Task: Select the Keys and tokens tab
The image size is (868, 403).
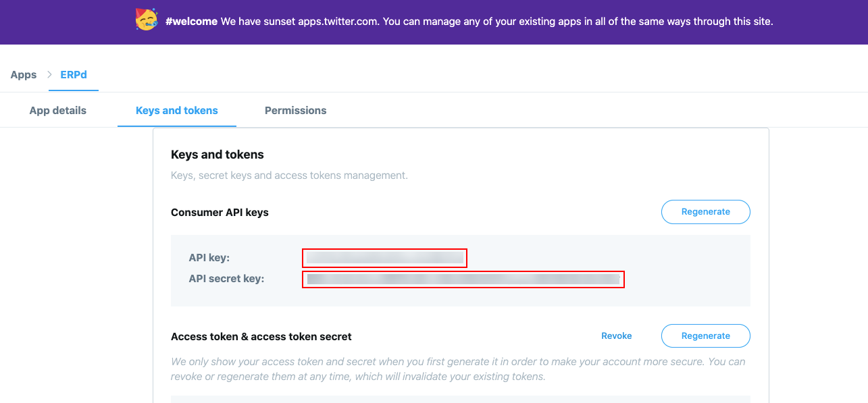Action: (x=176, y=110)
